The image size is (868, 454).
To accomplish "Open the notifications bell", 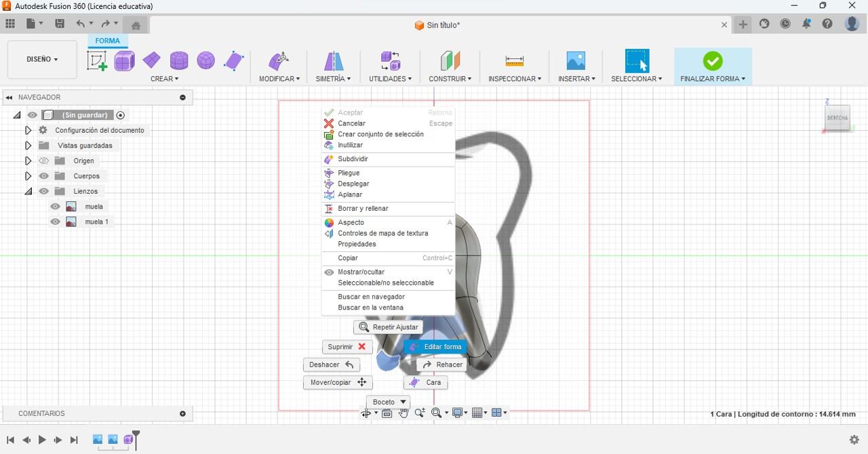I will (x=806, y=24).
